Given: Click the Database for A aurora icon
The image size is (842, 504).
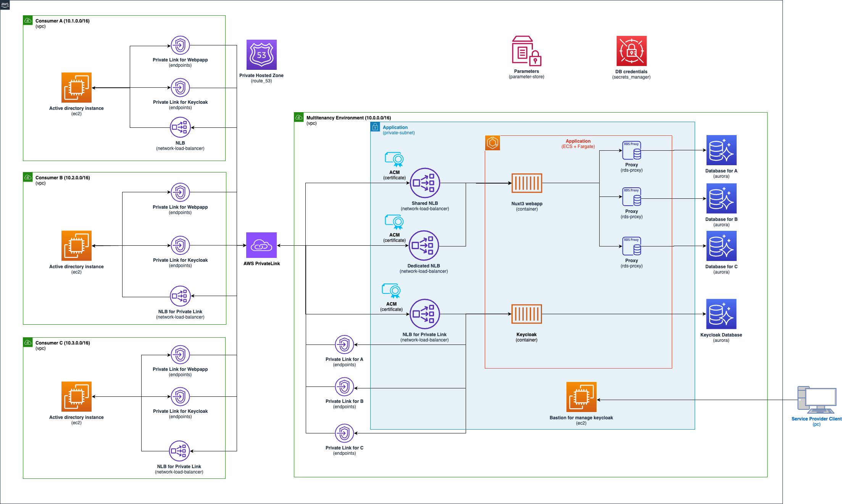Looking at the screenshot, I should (721, 150).
